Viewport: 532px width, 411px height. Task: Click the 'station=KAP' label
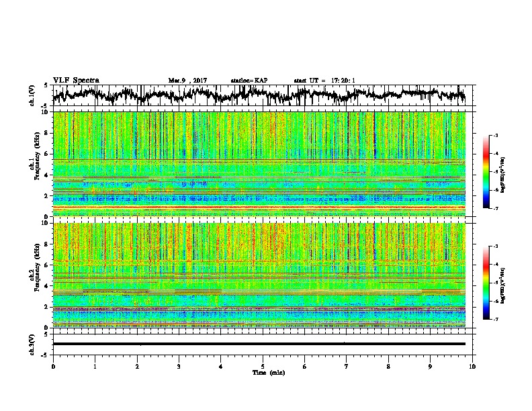(x=249, y=81)
